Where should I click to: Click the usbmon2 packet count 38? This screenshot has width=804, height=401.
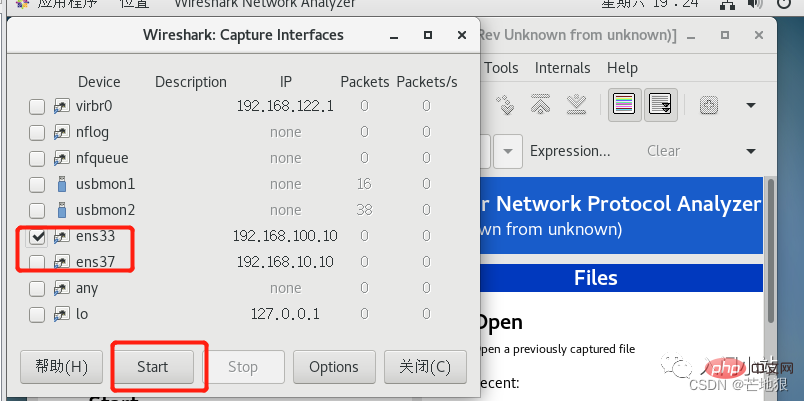364,210
